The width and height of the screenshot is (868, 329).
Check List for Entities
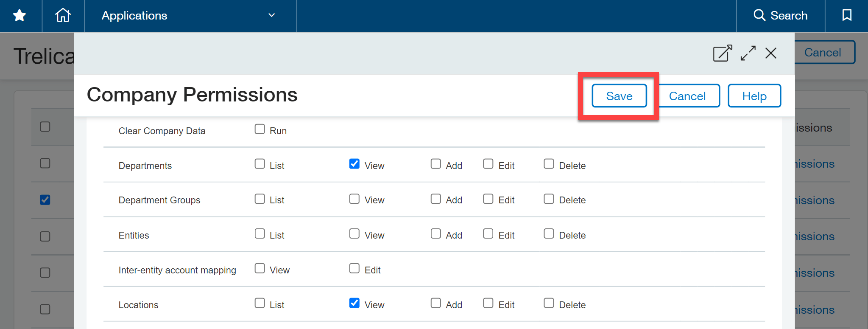[260, 233]
